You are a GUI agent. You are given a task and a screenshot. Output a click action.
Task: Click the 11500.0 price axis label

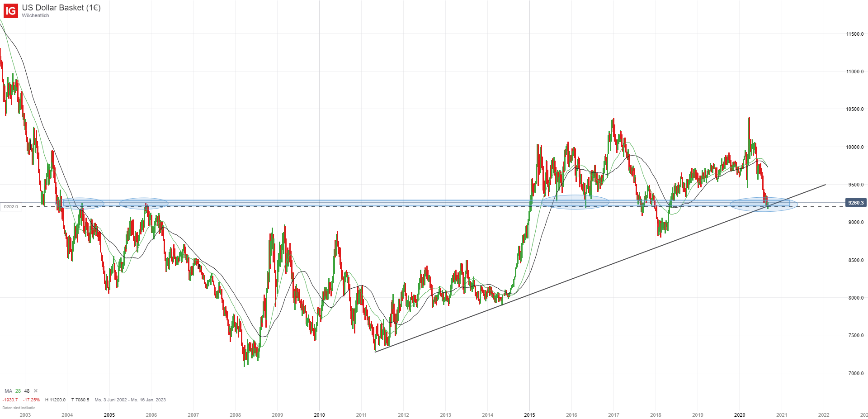click(855, 34)
